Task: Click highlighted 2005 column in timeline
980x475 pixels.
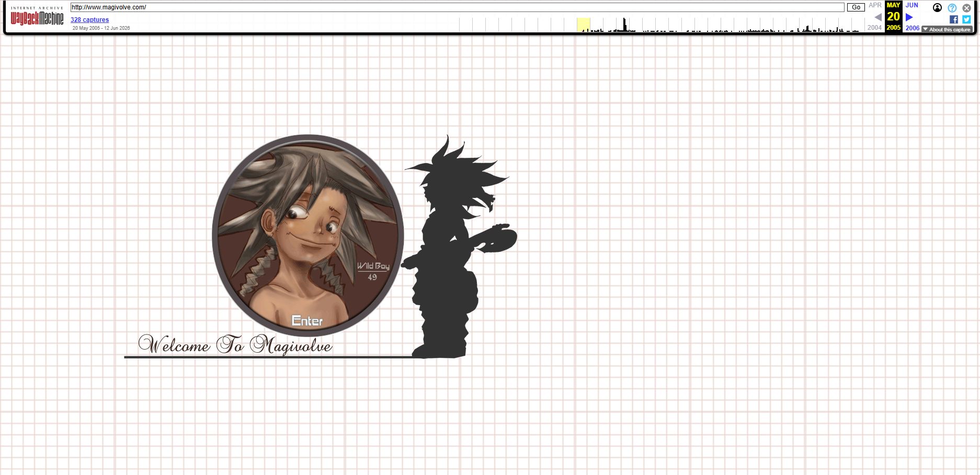Action: point(584,25)
